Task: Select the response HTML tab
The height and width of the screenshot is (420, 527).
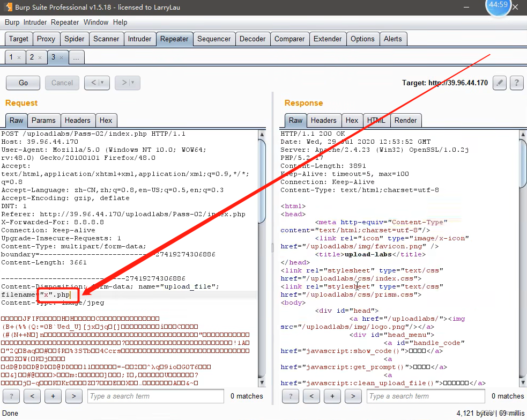Action: [x=376, y=120]
